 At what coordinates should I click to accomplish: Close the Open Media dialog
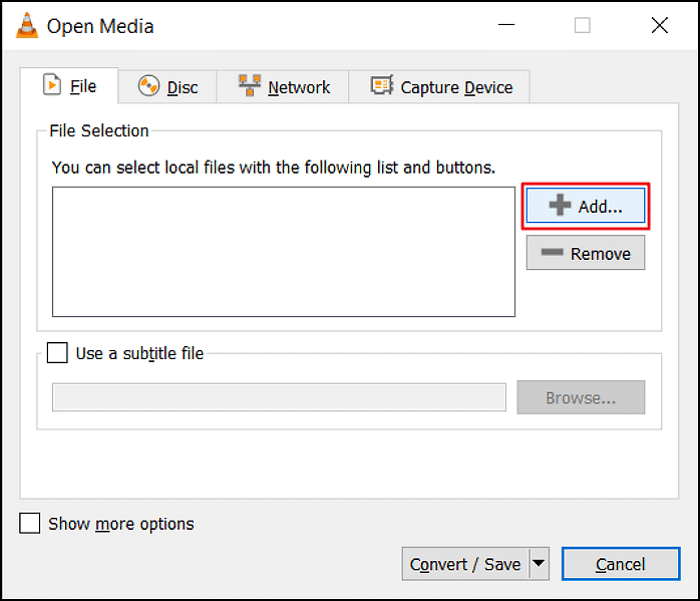pyautogui.click(x=659, y=26)
